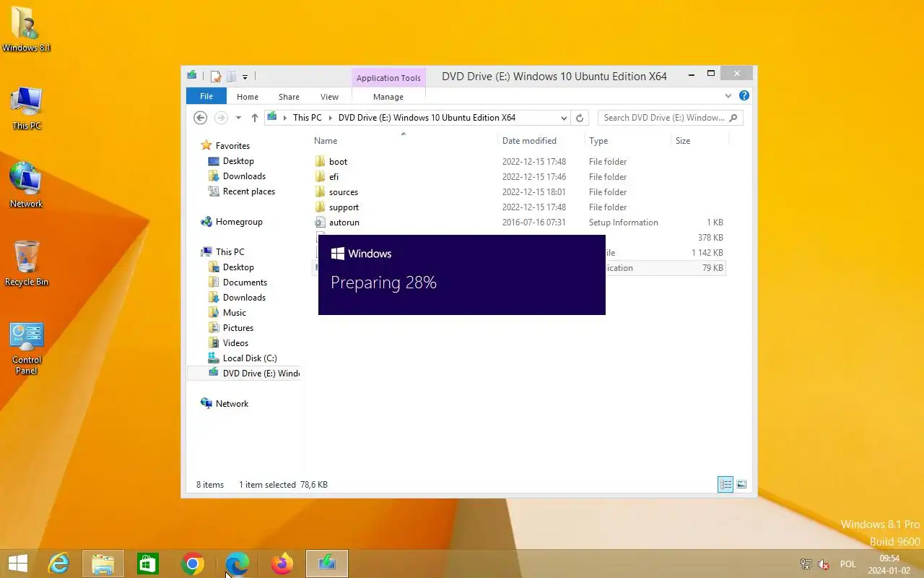
Task: Open the address bar history dropdown
Action: (x=564, y=118)
